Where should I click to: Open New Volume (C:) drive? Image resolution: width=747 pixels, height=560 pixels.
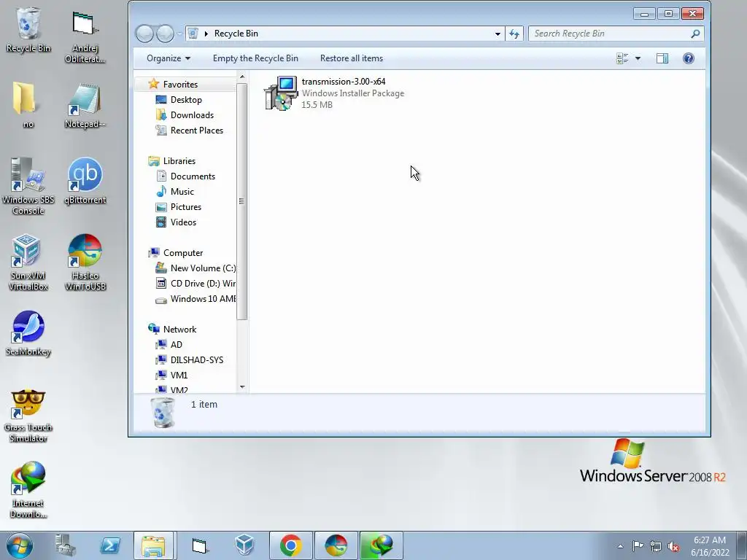pos(196,268)
